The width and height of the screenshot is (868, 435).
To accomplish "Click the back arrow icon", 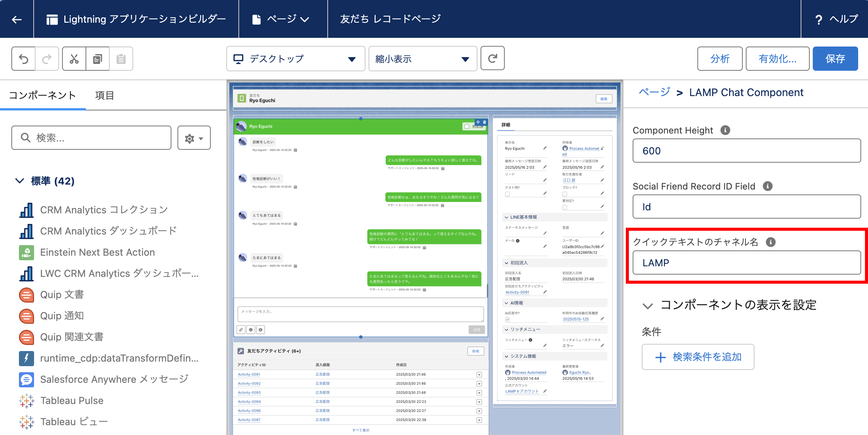I will (17, 19).
